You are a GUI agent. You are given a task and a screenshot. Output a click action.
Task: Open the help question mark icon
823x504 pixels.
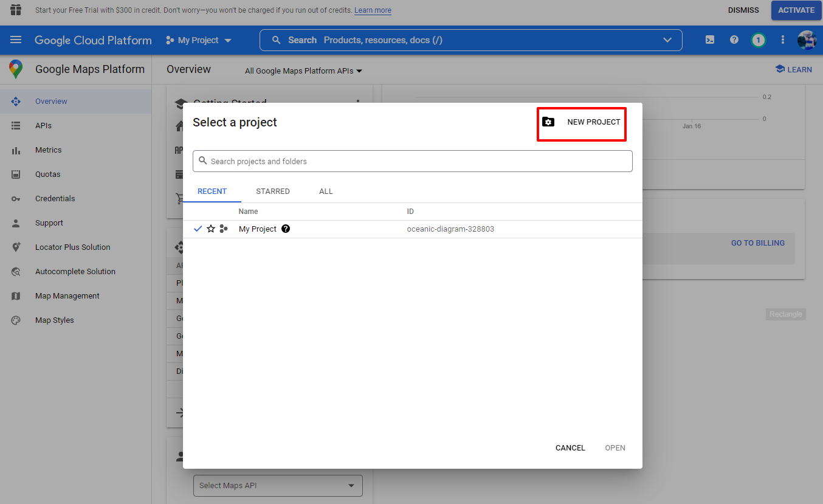pos(734,40)
